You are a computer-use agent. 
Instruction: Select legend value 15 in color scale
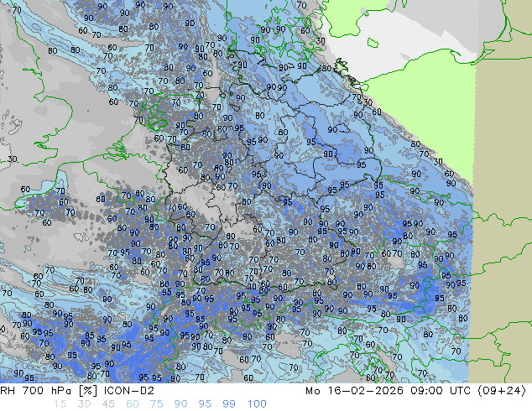[60, 404]
